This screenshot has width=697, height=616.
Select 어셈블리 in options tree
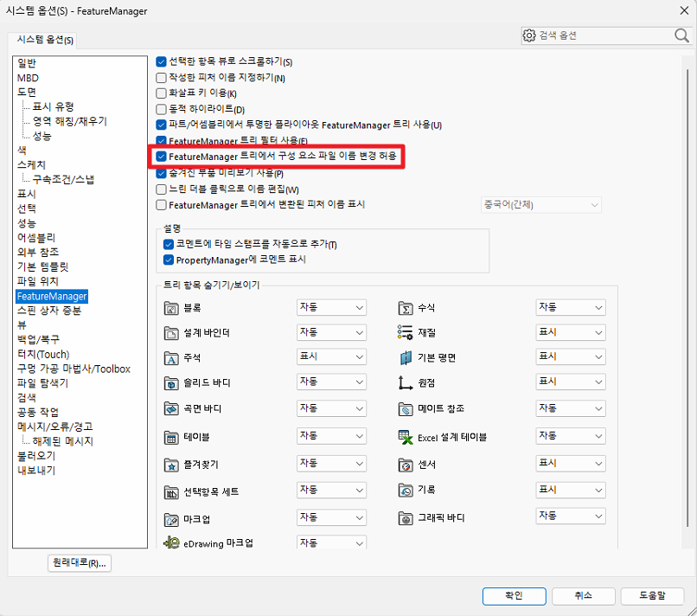[x=36, y=238]
